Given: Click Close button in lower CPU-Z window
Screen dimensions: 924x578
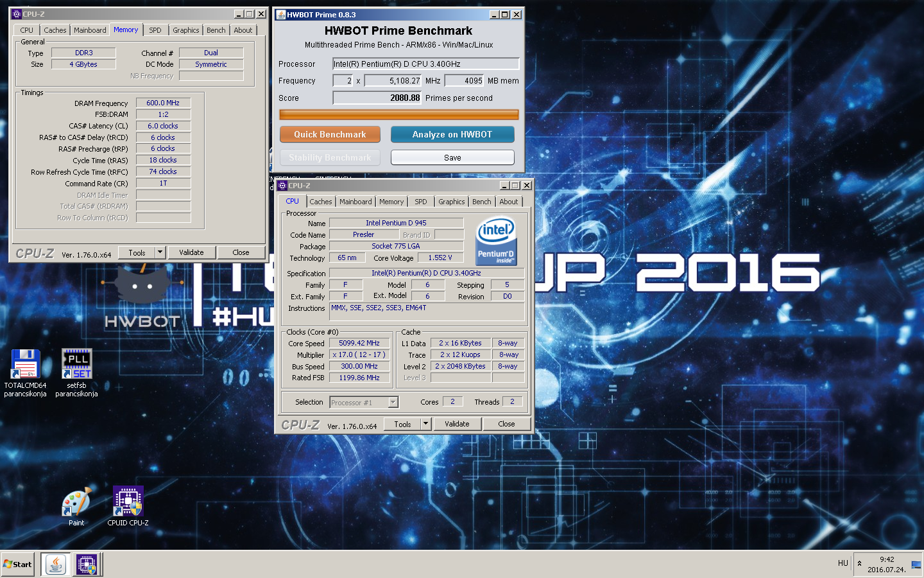Looking at the screenshot, I should click(x=506, y=424).
